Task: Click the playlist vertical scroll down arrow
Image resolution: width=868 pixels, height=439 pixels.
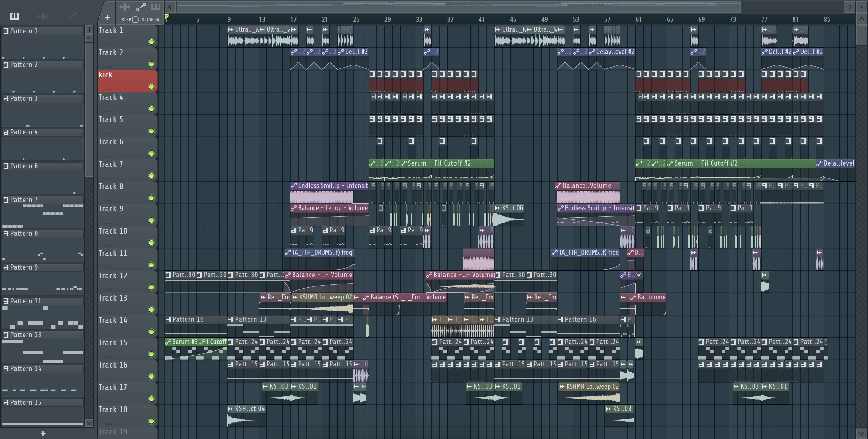Action: [x=862, y=433]
